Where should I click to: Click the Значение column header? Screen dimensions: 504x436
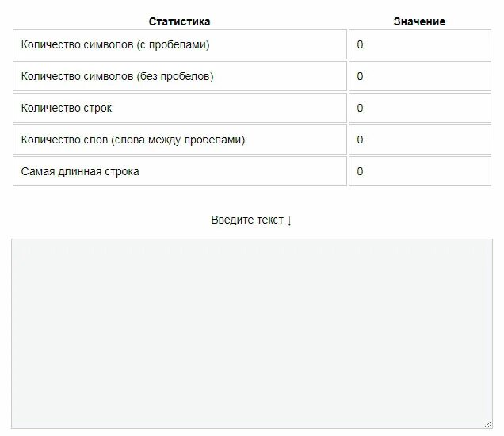click(419, 21)
